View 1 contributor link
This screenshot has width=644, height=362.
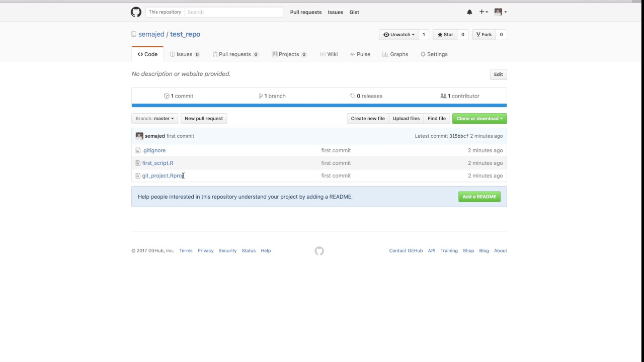(x=460, y=96)
